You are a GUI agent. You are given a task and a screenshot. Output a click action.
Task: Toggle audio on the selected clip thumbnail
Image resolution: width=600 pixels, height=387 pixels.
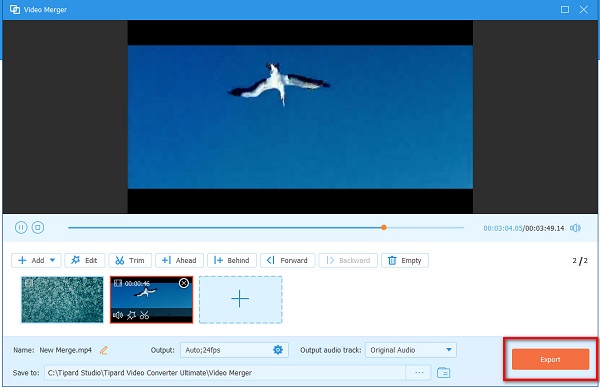click(118, 315)
